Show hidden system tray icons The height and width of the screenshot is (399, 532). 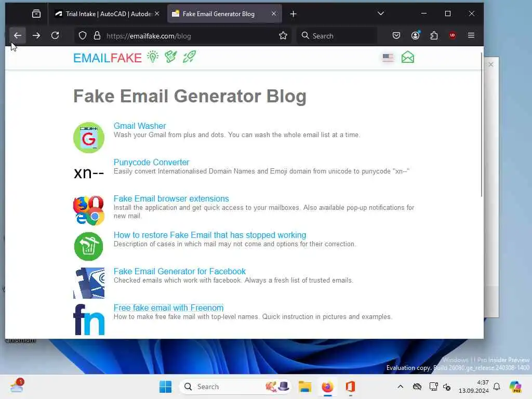pyautogui.click(x=401, y=387)
